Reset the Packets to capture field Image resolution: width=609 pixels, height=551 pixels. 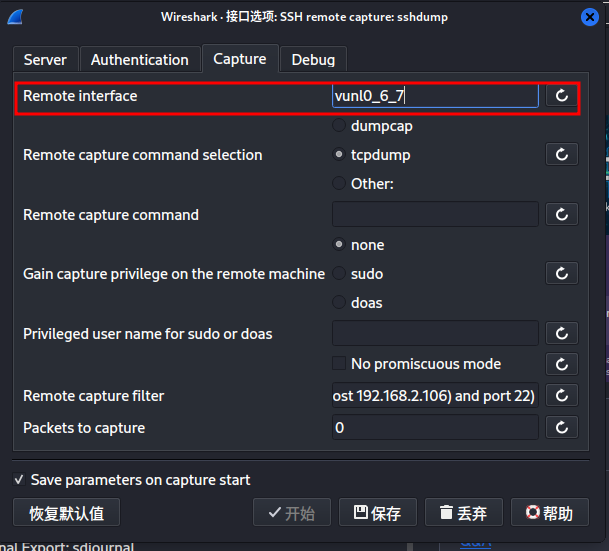pos(562,428)
